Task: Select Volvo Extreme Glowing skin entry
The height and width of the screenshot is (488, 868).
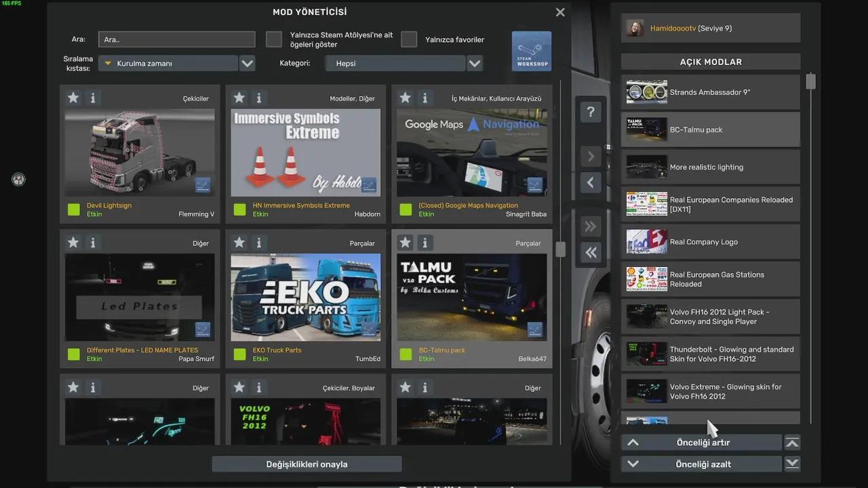Action: pyautogui.click(x=711, y=391)
